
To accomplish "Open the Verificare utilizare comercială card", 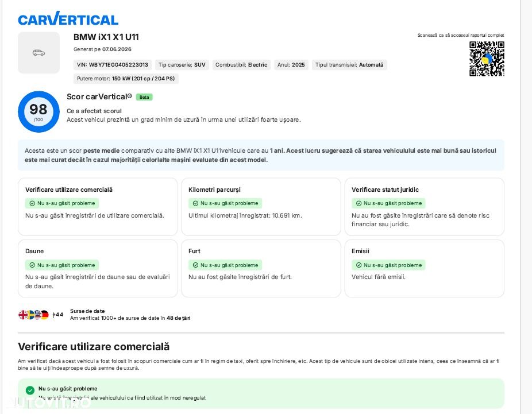I will coord(98,207).
